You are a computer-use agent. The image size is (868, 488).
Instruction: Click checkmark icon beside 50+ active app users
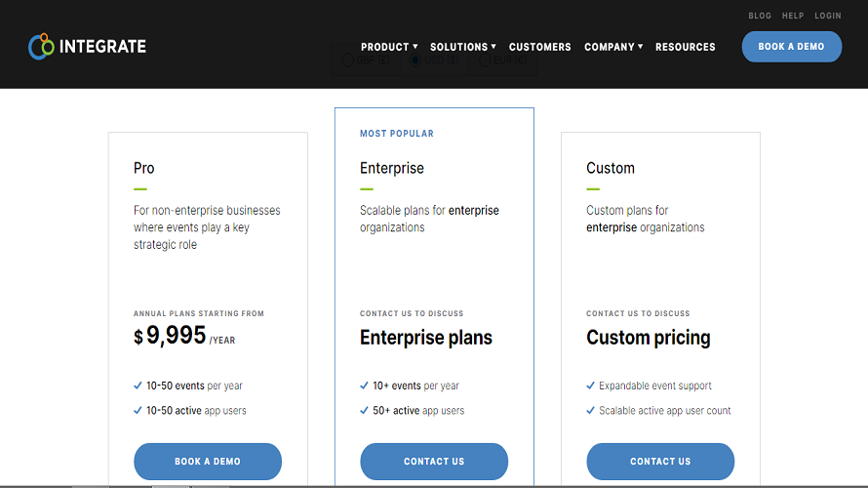point(364,411)
